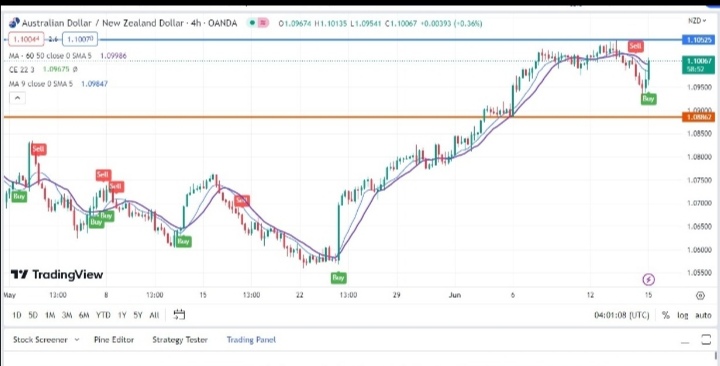Select the All date range
Viewport: 720px width, 366px height.
[154, 315]
